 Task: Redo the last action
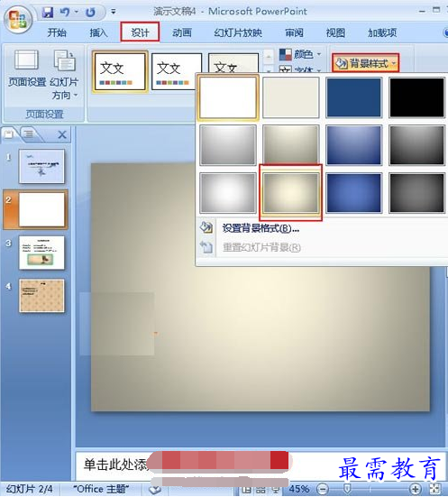click(x=91, y=13)
